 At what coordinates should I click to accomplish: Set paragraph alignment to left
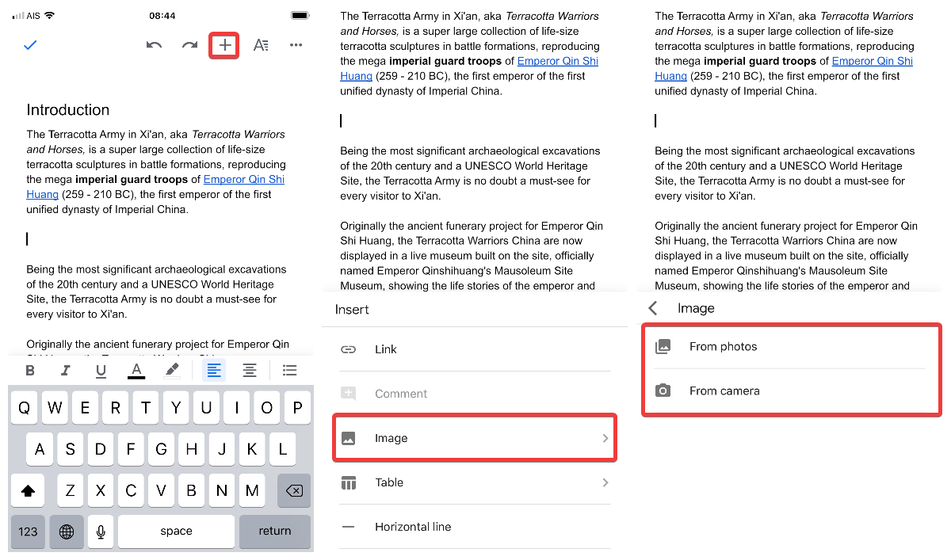coord(214,370)
